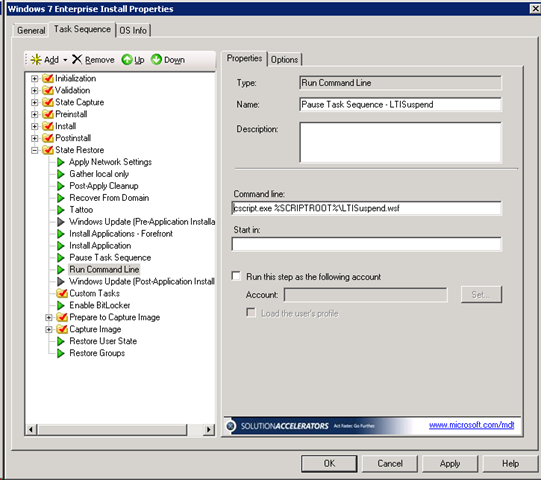Expand the Capture Image group
Viewport: 541px width, 480px height.
(x=49, y=330)
